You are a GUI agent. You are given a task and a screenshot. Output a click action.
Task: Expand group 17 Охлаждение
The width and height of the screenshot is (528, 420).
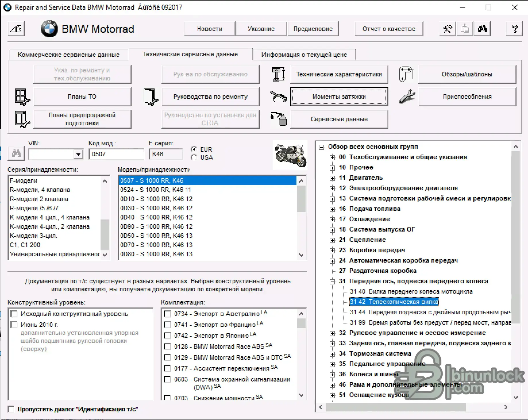[x=332, y=219]
